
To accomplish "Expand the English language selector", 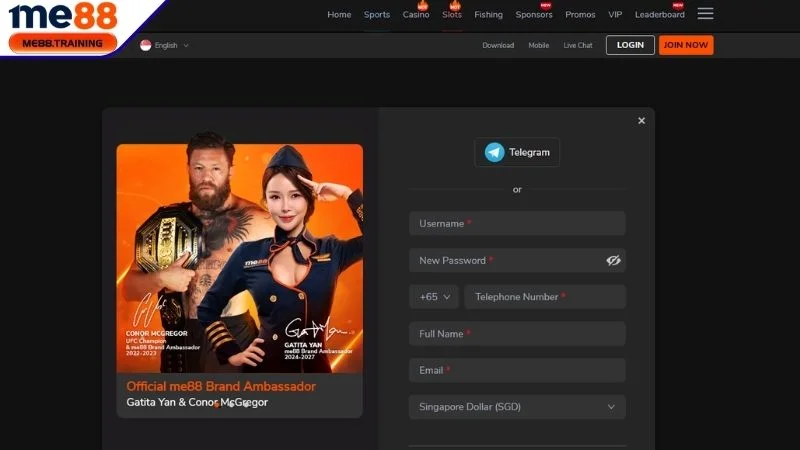I will [x=172, y=45].
